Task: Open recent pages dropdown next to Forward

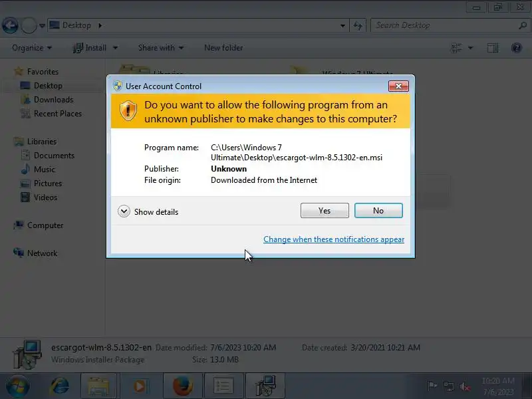Action: 42,26
